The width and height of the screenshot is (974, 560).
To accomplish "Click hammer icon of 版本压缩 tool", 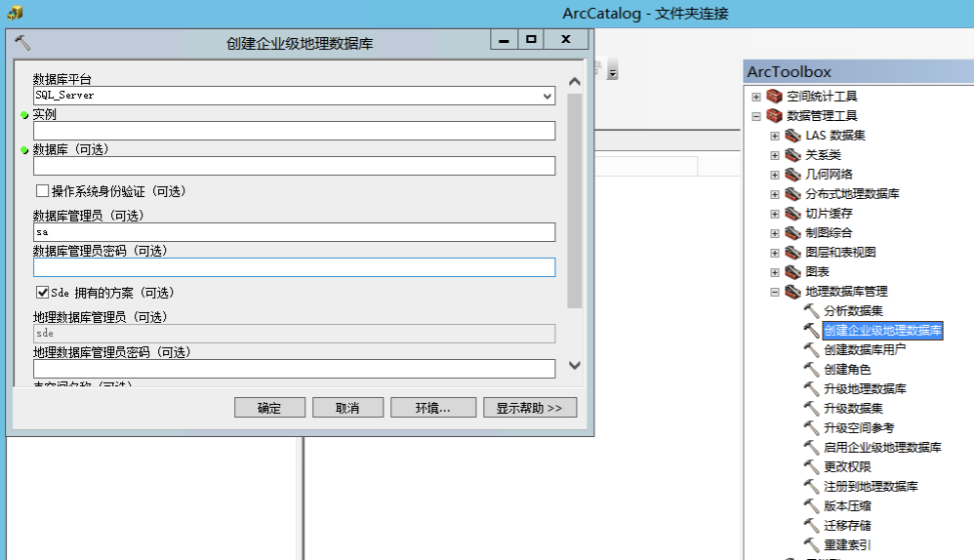I will tap(811, 506).
